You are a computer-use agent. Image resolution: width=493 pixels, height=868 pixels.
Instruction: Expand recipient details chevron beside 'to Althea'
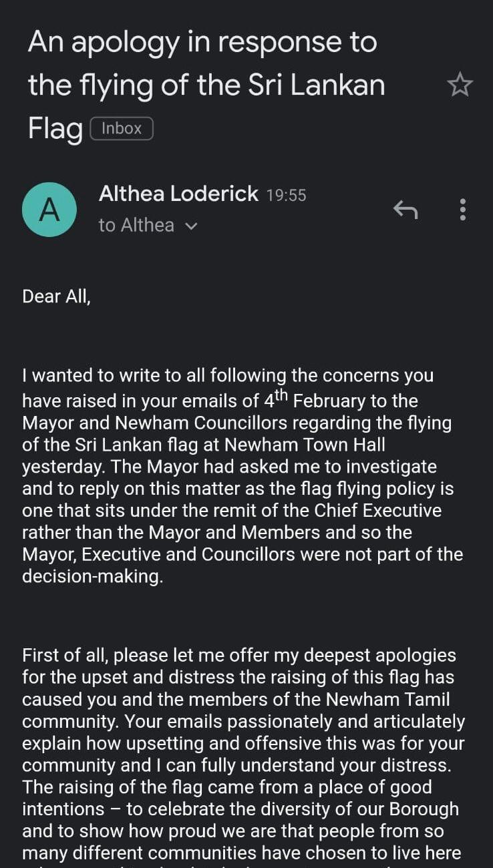coord(191,226)
